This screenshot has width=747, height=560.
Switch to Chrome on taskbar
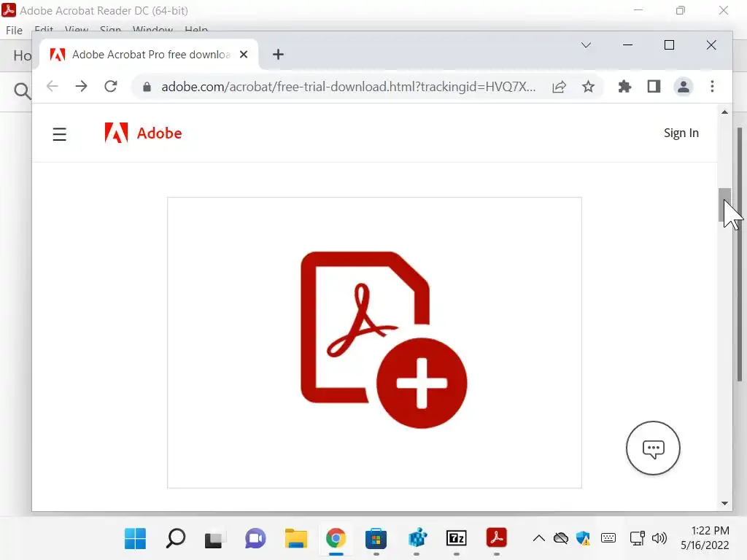point(336,539)
